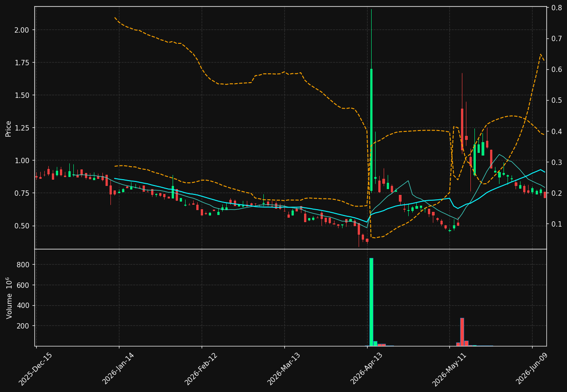The width and height of the screenshot is (567, 392).
Task: Click the tallest green volume bar
Action: (x=371, y=302)
